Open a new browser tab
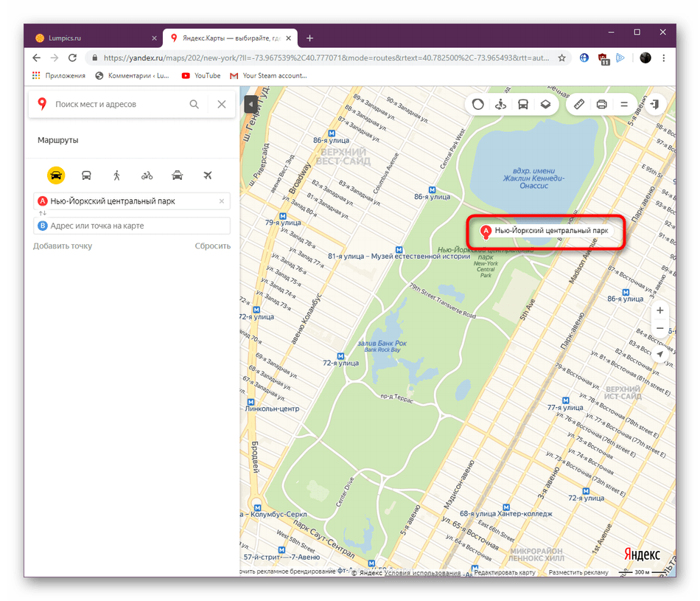The image size is (700, 601). (309, 38)
